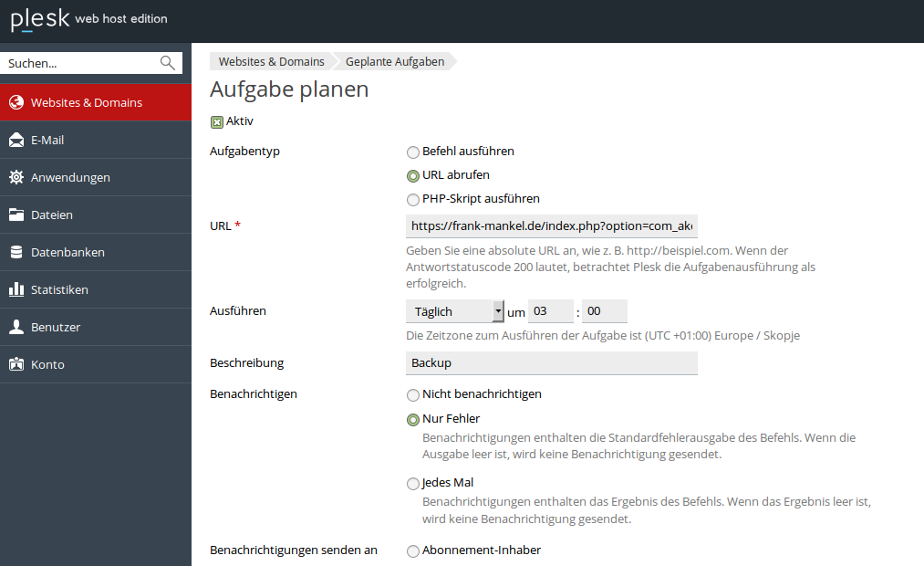This screenshot has height=566, width=924.
Task: Click the Benachrichtigungen senden an label
Action: 294,550
